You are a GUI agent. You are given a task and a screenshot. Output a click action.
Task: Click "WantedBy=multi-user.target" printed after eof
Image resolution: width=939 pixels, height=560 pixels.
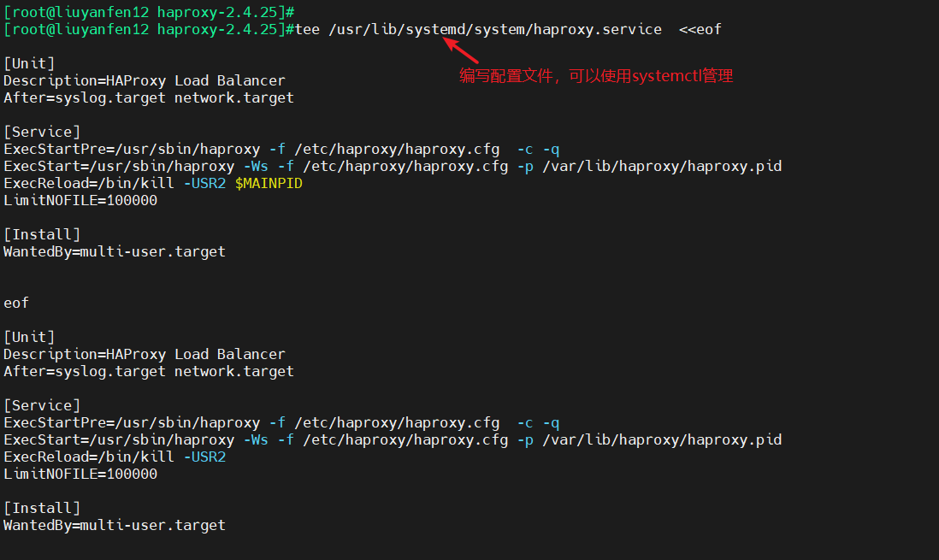pos(115,525)
